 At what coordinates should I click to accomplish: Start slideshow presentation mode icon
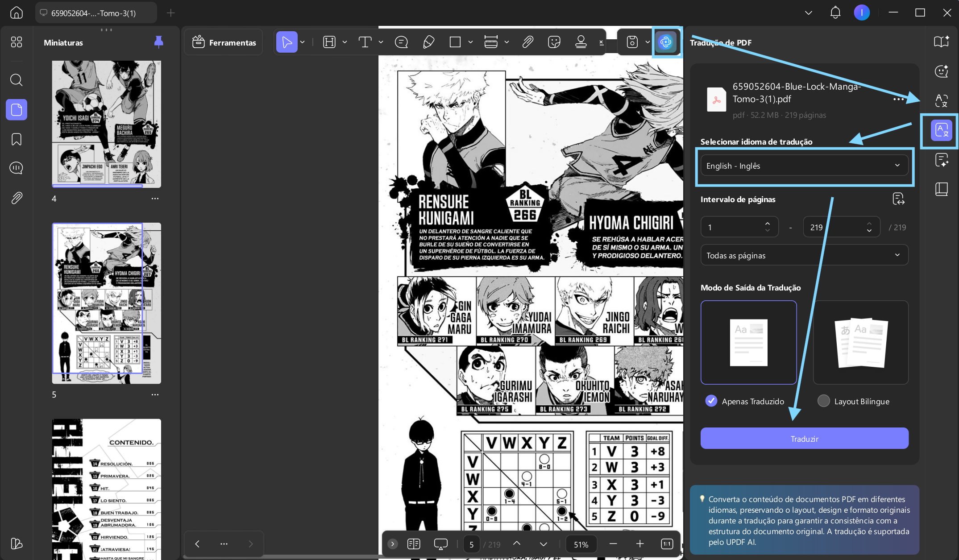click(x=440, y=543)
